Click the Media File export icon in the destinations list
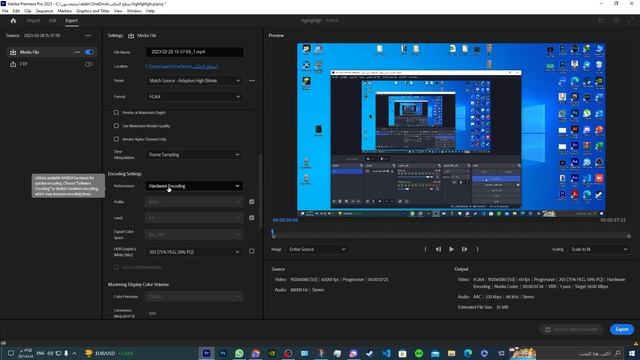The width and height of the screenshot is (640, 360). point(13,52)
